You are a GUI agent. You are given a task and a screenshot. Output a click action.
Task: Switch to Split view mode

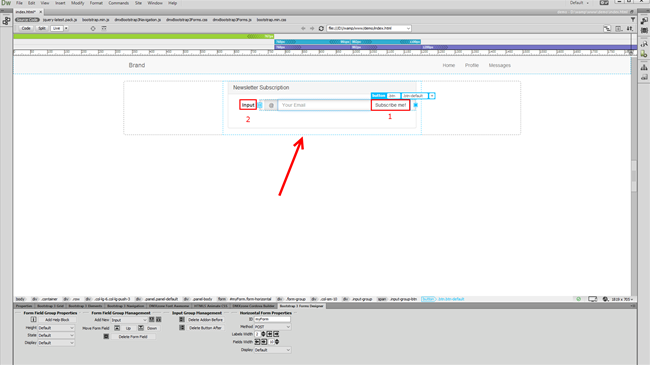[x=42, y=29]
